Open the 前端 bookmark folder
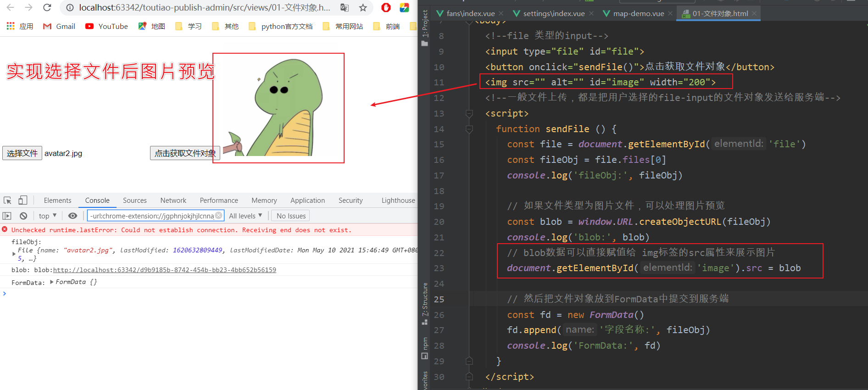The width and height of the screenshot is (868, 390). tap(386, 26)
